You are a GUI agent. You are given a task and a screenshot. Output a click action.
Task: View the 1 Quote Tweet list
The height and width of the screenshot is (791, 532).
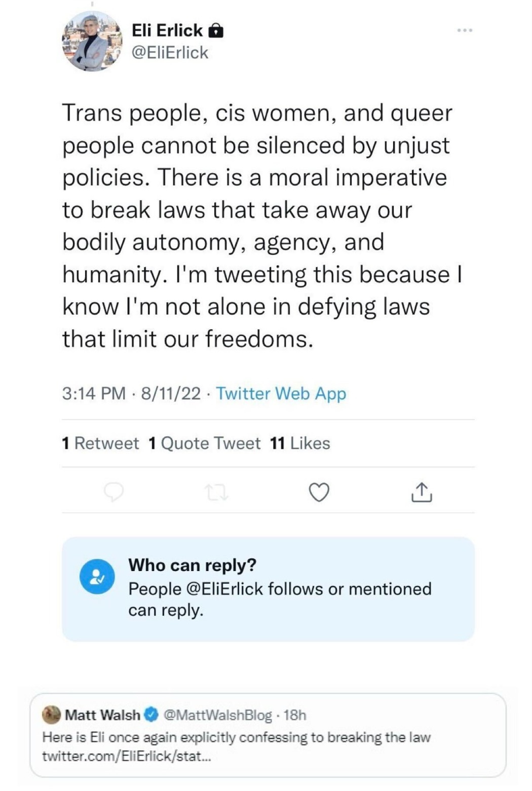(205, 443)
